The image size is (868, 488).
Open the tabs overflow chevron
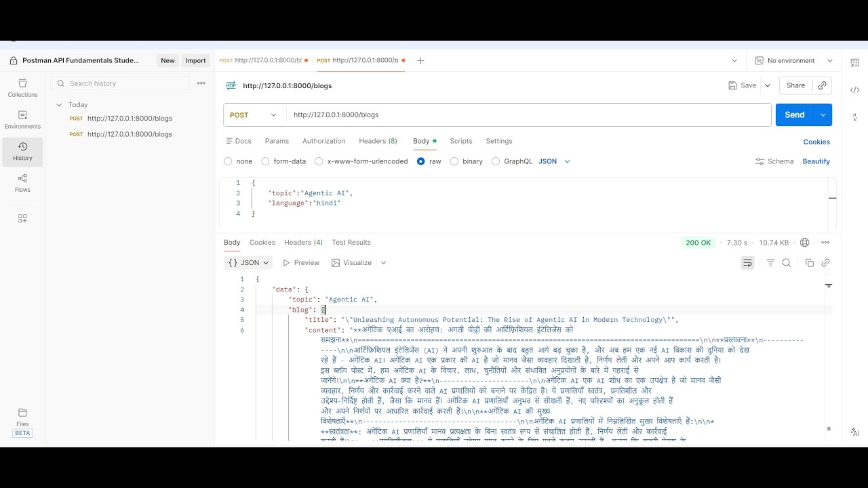[x=734, y=60]
